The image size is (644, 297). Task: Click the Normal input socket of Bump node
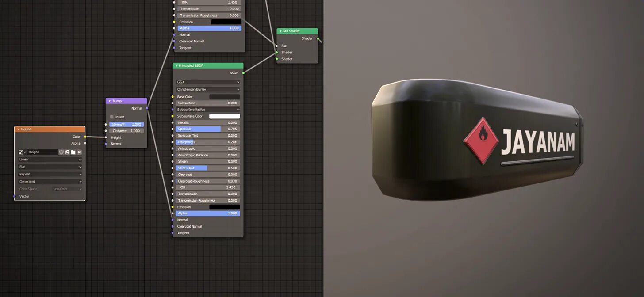(x=106, y=144)
